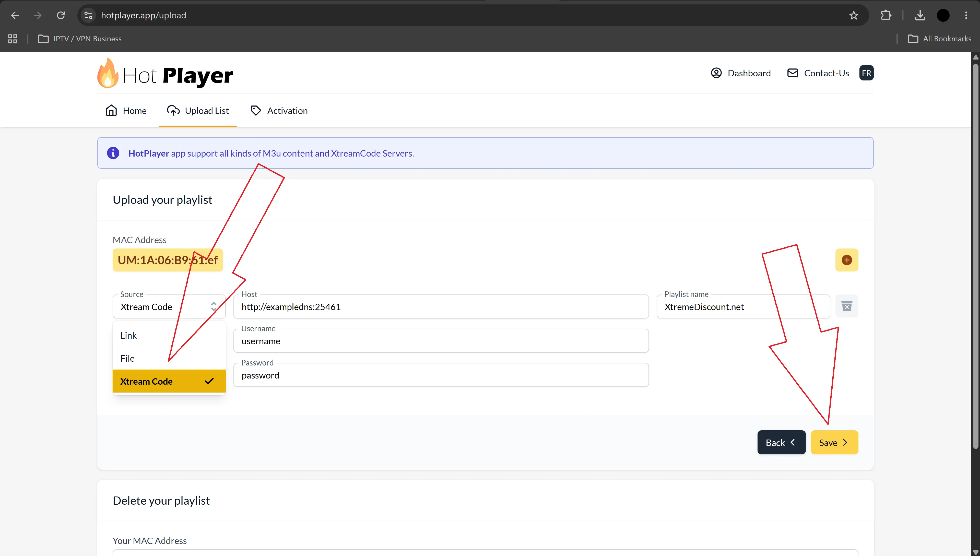Click the Upload your playlist heading
Screen dimensions: 980x556
(162, 200)
